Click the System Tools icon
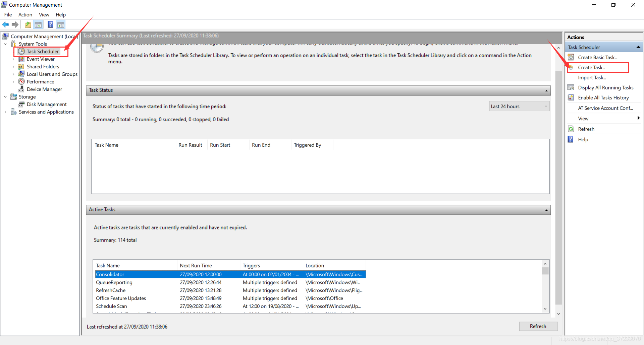The image size is (644, 345). (13, 44)
